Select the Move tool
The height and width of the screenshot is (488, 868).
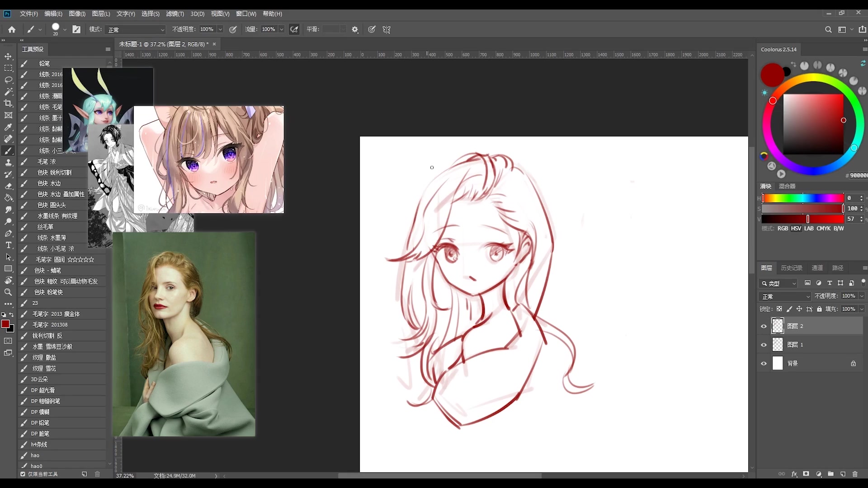[8, 56]
